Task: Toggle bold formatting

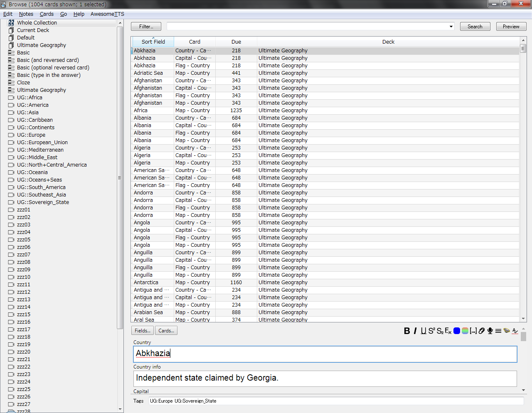Action: click(407, 331)
